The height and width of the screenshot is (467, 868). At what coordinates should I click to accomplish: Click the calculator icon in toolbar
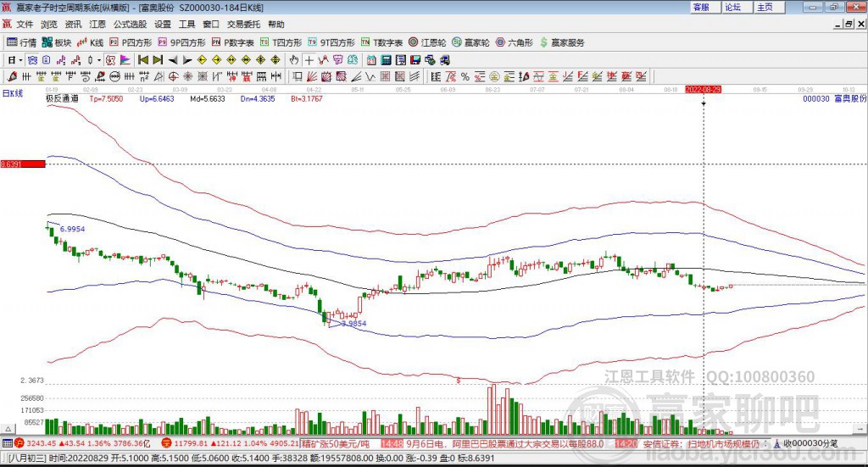click(386, 60)
